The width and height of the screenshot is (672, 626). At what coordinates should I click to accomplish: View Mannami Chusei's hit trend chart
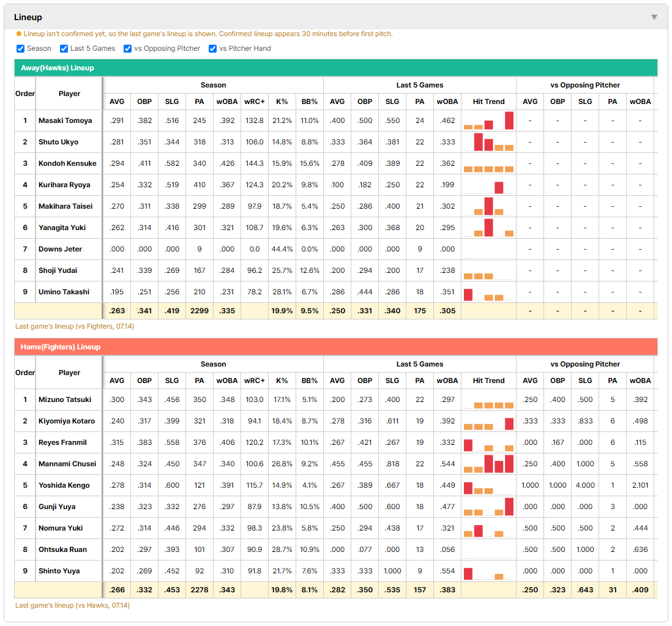488,464
